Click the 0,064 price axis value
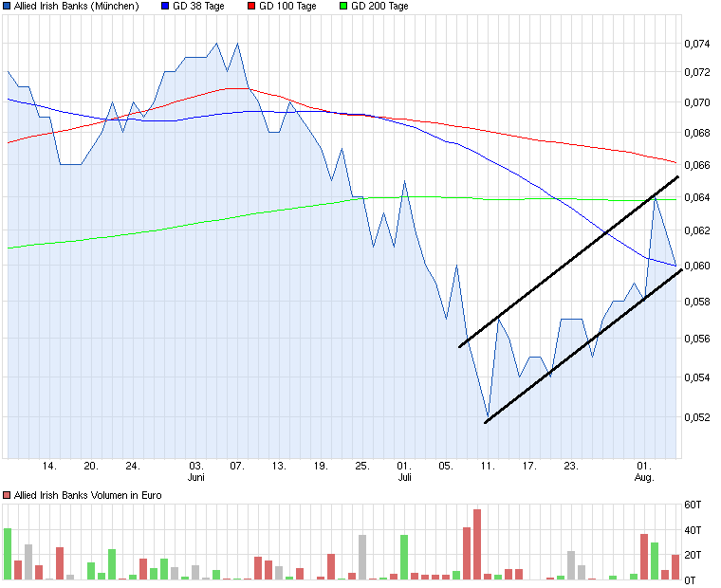The image size is (721, 588). (x=697, y=197)
